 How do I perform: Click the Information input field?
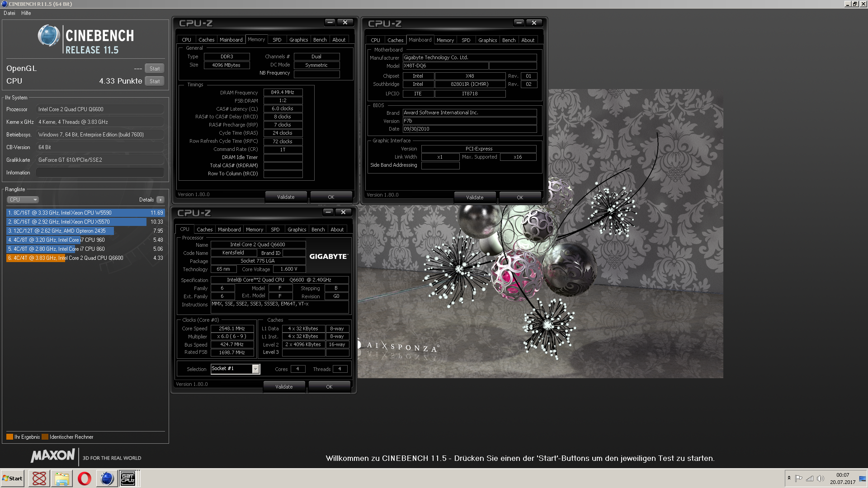(x=100, y=173)
